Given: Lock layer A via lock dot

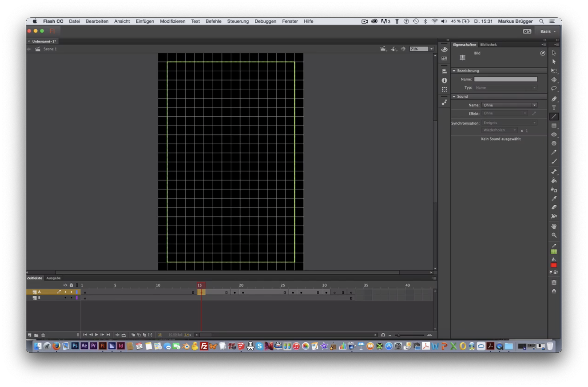Looking at the screenshot, I should [72, 292].
